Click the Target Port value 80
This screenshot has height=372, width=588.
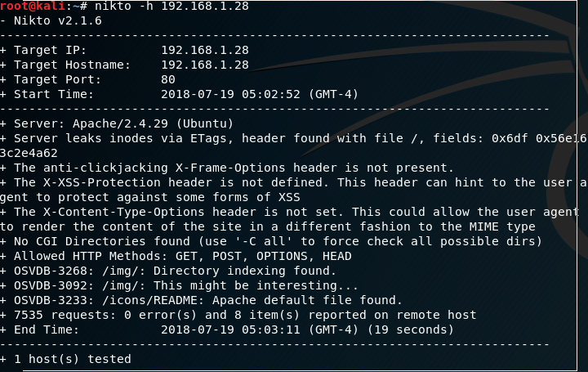pos(168,79)
